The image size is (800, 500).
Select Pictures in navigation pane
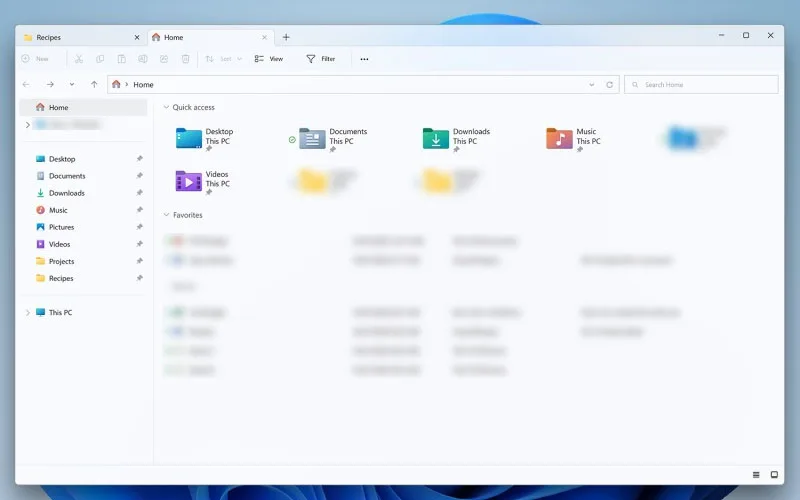84,227
